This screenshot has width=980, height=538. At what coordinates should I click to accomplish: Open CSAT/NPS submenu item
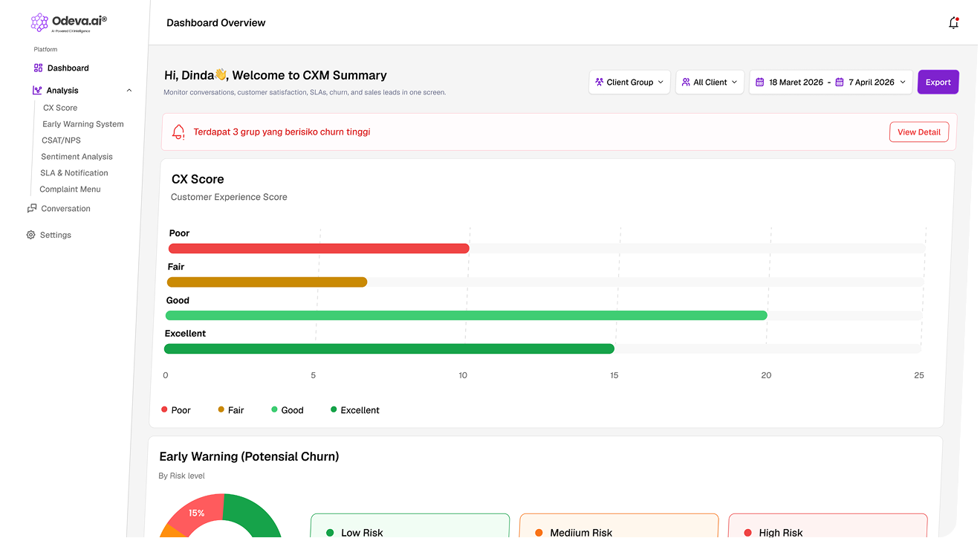(x=62, y=140)
